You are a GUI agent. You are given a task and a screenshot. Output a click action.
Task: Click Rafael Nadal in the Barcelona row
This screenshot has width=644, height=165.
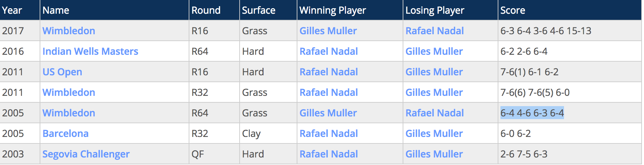pos(328,134)
